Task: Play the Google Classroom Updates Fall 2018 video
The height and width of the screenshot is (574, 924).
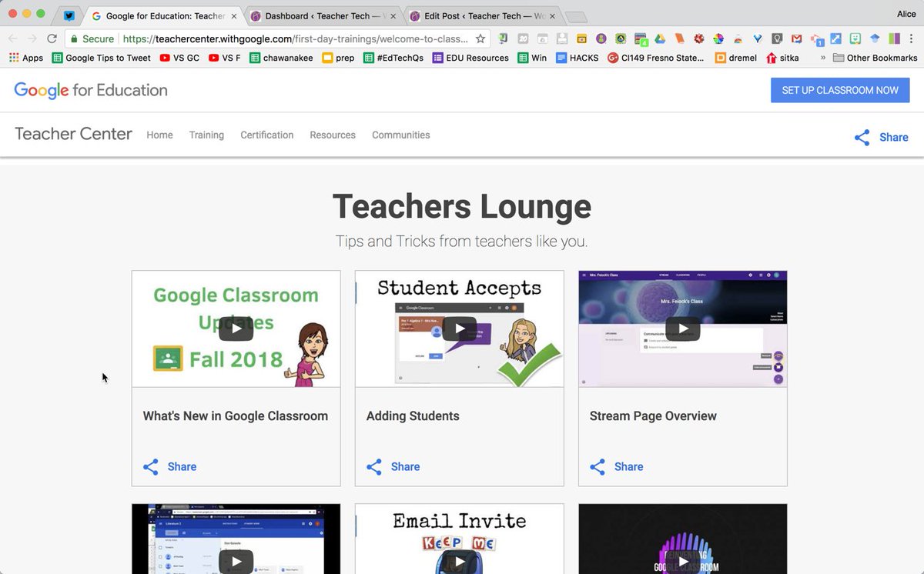Action: (236, 329)
